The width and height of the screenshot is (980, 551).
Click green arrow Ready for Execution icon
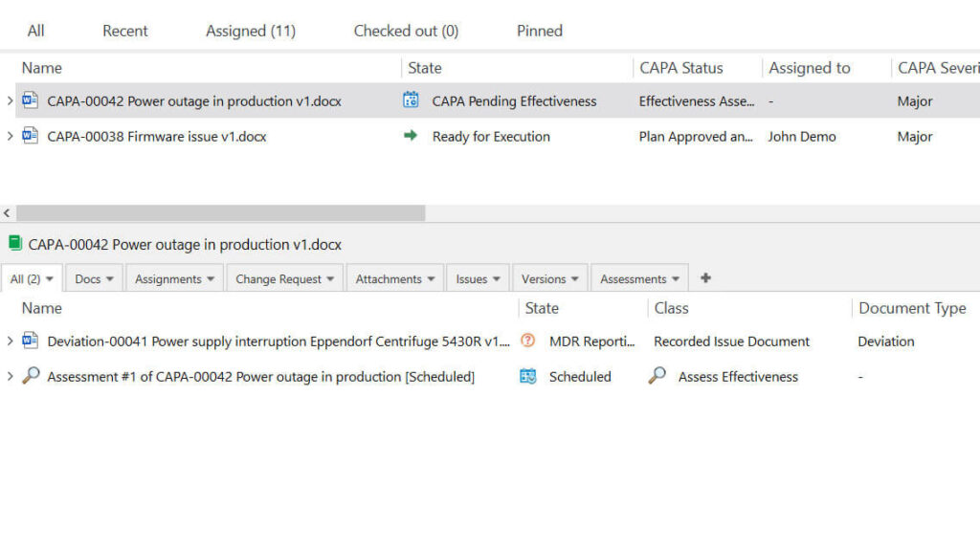coord(411,136)
